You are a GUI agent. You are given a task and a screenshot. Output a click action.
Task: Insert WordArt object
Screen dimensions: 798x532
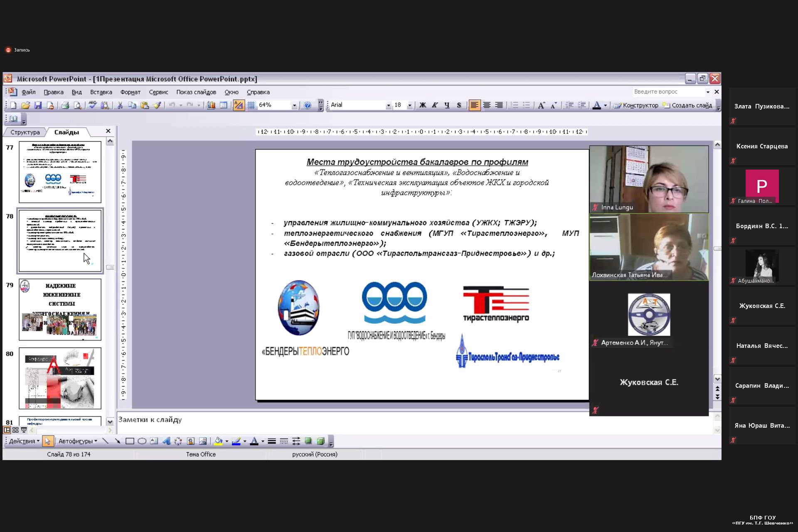[x=166, y=441]
